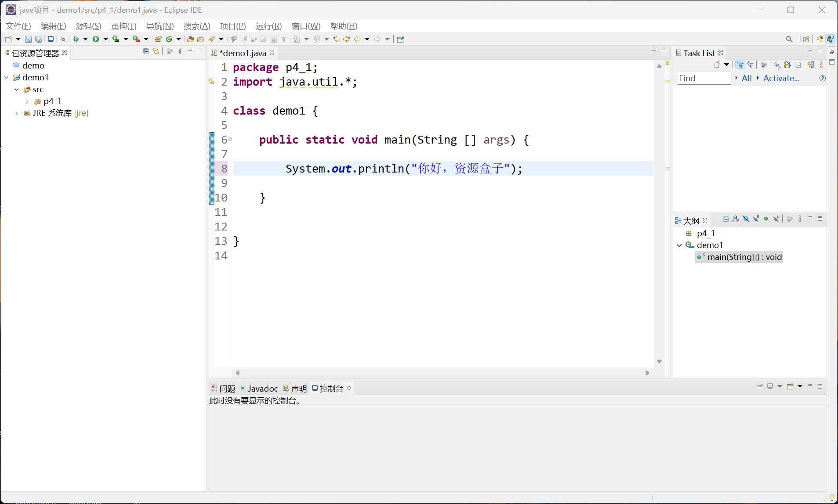Click the Last Edit Location arrow icon
The width and height of the screenshot is (838, 504).
(x=337, y=39)
